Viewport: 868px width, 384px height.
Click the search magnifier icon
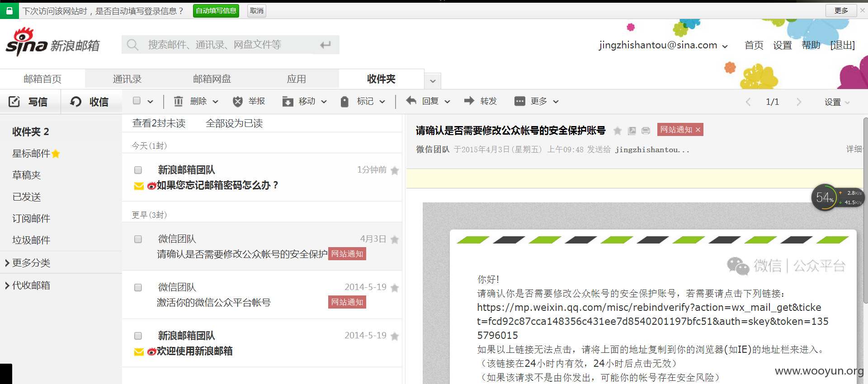[x=132, y=45]
